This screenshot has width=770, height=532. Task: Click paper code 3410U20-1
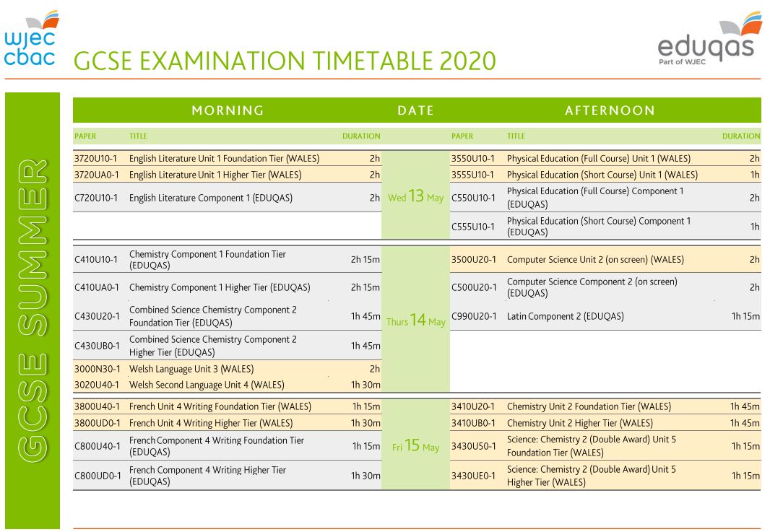473,407
